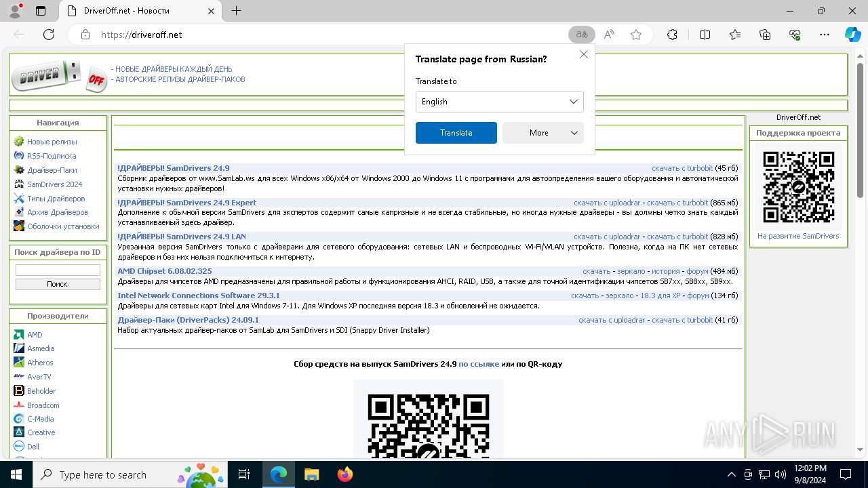Close the translate page popup

tap(583, 54)
